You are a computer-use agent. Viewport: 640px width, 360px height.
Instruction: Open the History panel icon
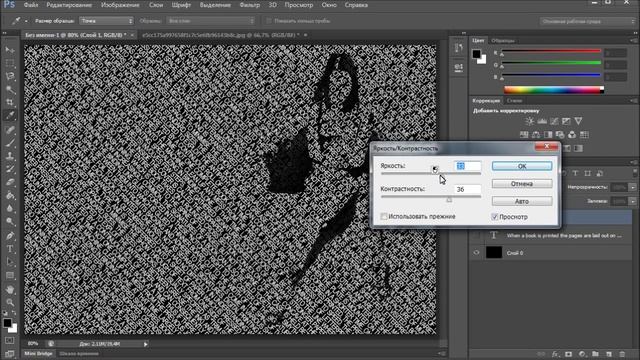pyautogui.click(x=459, y=48)
